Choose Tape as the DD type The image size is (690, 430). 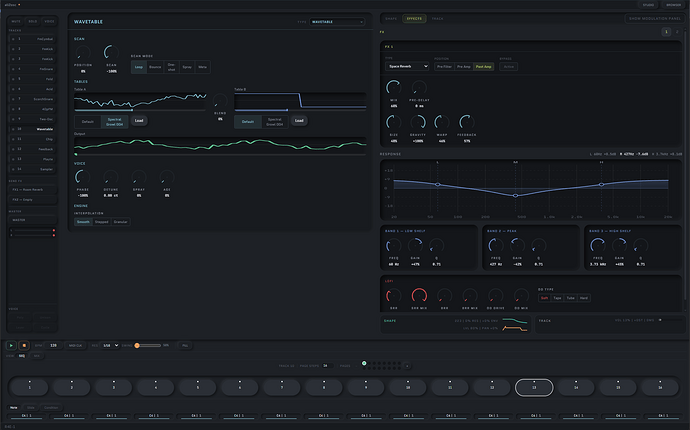coord(557,298)
